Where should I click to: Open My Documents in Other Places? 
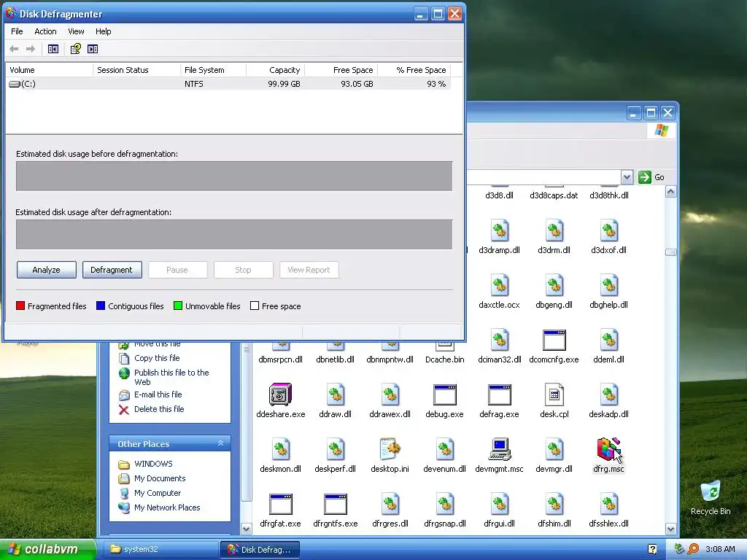(160, 478)
